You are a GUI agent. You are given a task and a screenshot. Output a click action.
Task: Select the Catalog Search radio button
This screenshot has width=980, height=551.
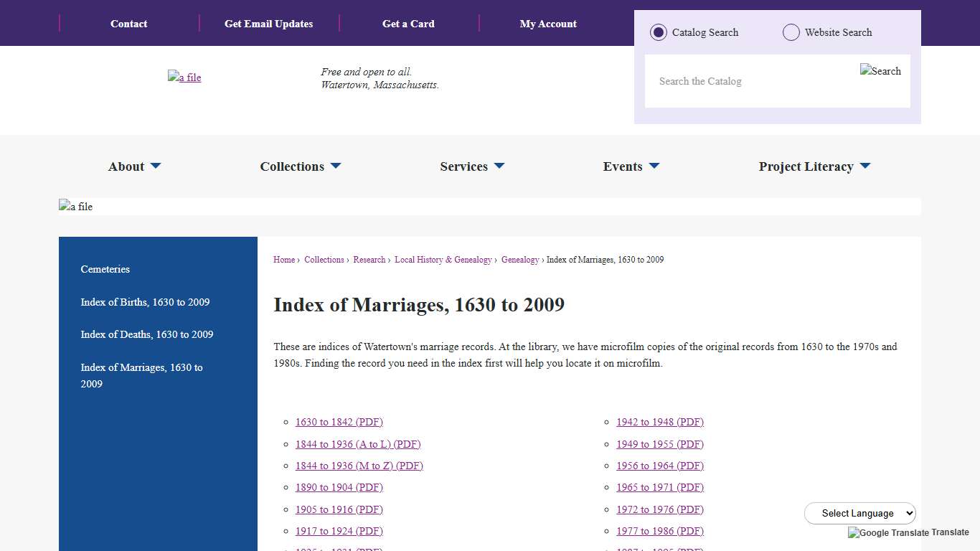[x=658, y=32]
